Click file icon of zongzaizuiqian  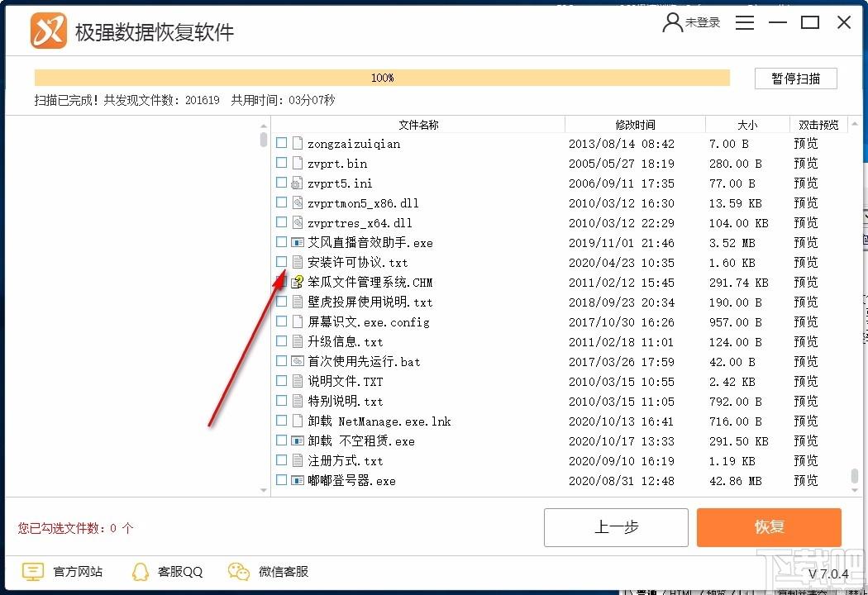pos(298,143)
